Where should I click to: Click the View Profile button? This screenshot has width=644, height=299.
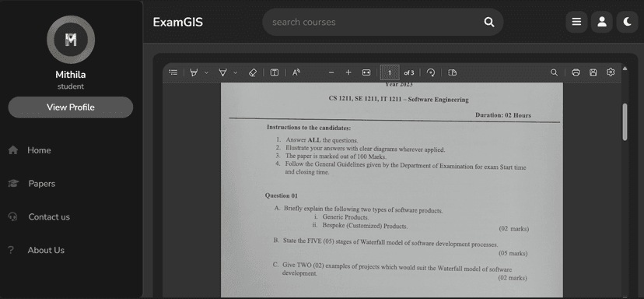click(71, 107)
